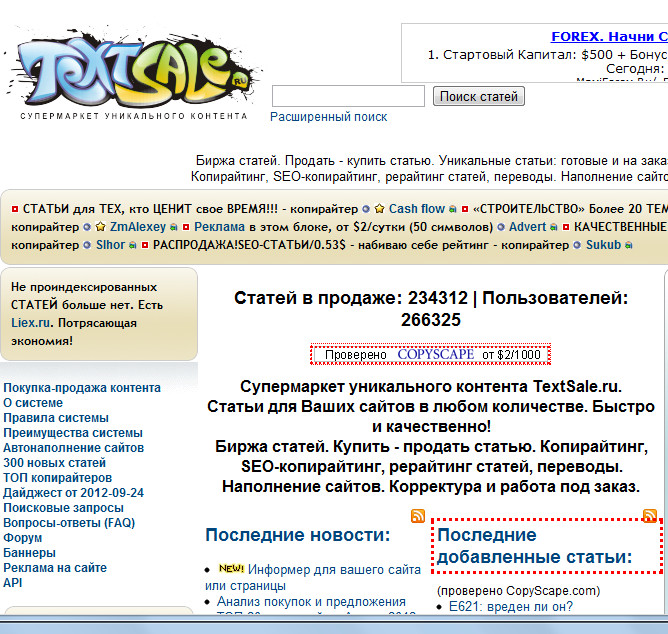Open Sukub copywriter profile
This screenshot has height=634, width=668.
pos(603,245)
